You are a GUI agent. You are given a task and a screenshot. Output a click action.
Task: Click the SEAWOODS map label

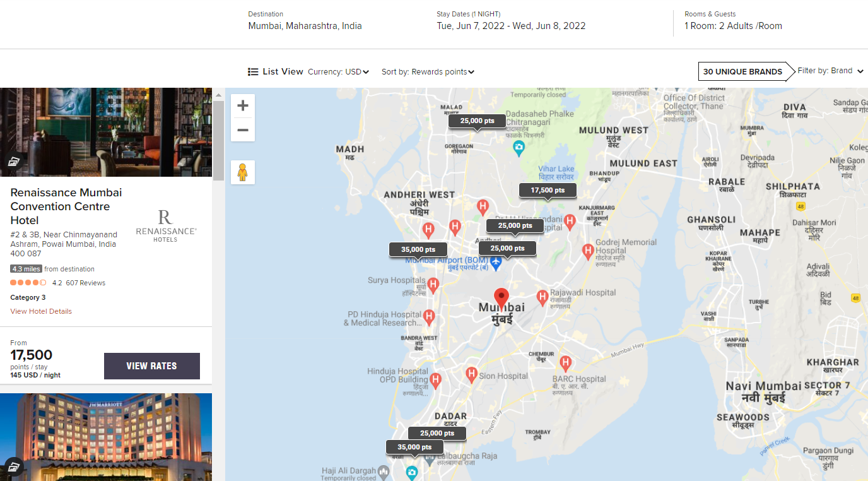(x=742, y=417)
